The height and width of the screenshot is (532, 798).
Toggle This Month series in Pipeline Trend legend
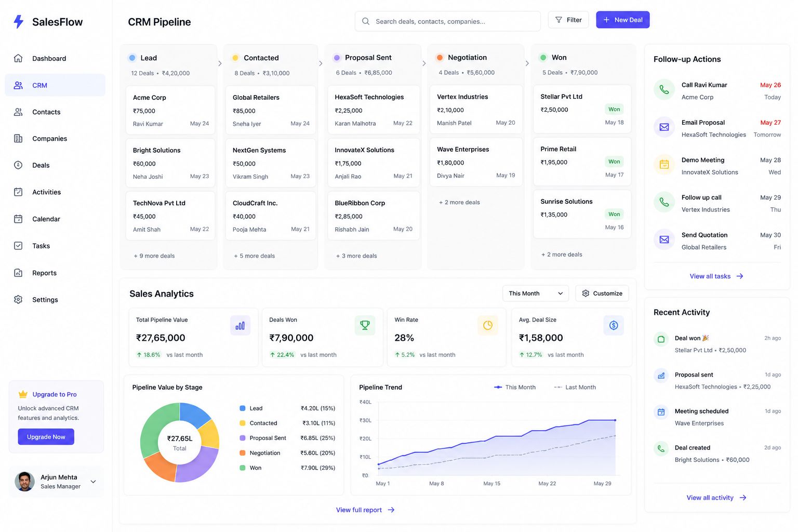pos(514,387)
